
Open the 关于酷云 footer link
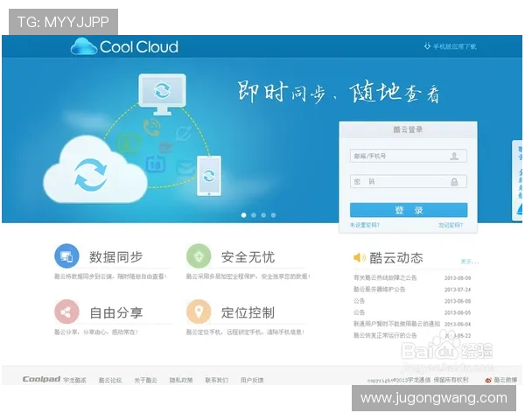pos(145,380)
